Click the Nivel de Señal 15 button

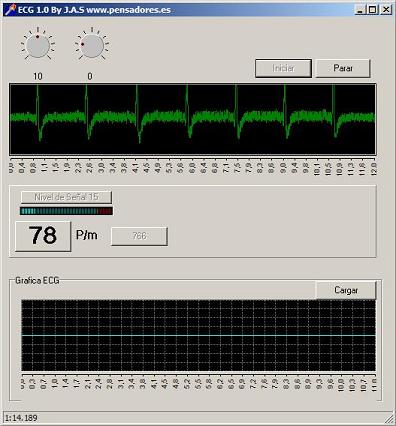(x=66, y=197)
